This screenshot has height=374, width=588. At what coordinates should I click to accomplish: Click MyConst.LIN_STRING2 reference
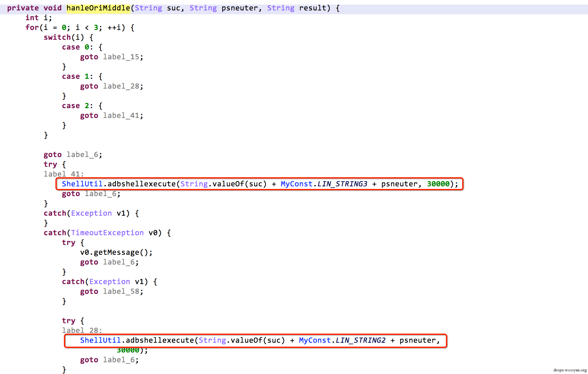click(x=342, y=340)
